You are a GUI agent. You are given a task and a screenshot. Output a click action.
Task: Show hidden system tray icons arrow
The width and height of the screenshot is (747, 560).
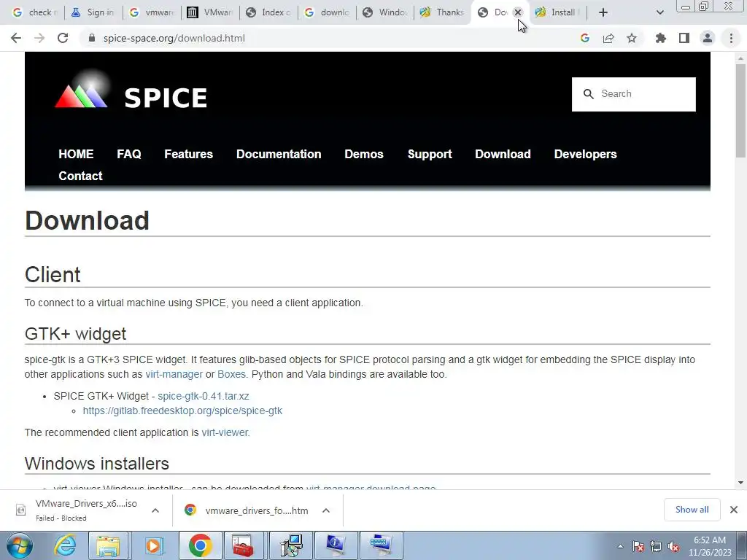pyautogui.click(x=620, y=546)
